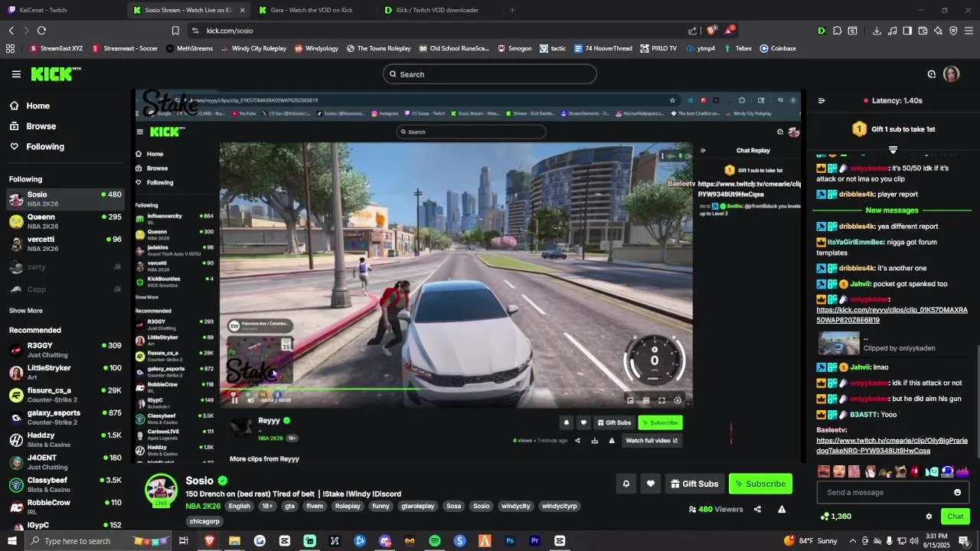The width and height of the screenshot is (980, 551).
Task: Show hidden system tray icons
Action: coord(852,541)
